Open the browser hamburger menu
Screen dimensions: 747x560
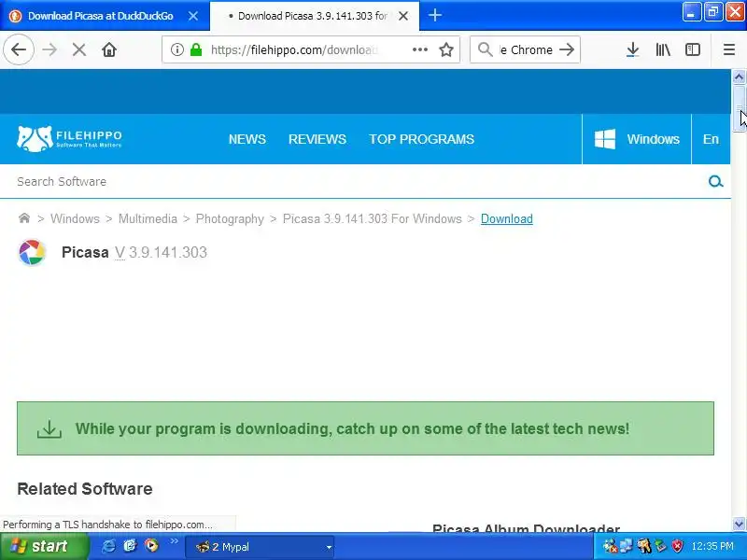(729, 49)
